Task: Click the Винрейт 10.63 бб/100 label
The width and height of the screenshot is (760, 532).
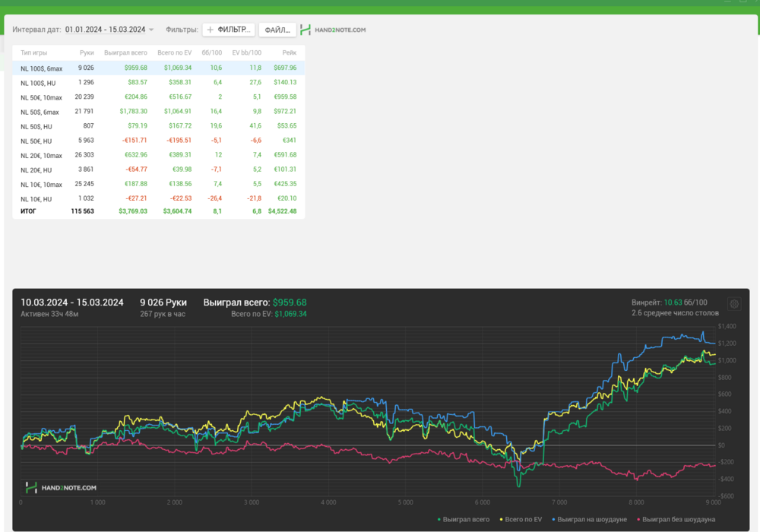Action: pyautogui.click(x=669, y=302)
